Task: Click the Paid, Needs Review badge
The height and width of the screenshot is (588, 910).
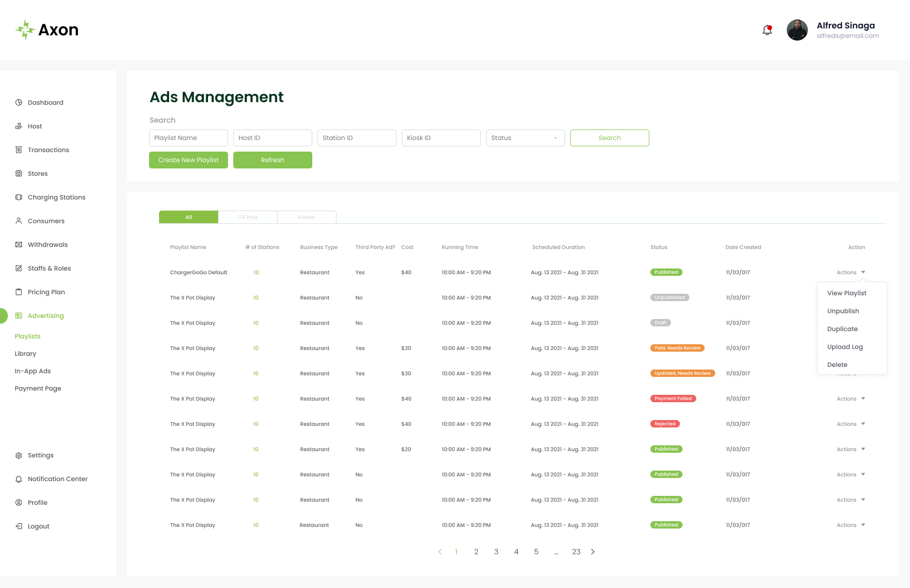Action: click(677, 348)
